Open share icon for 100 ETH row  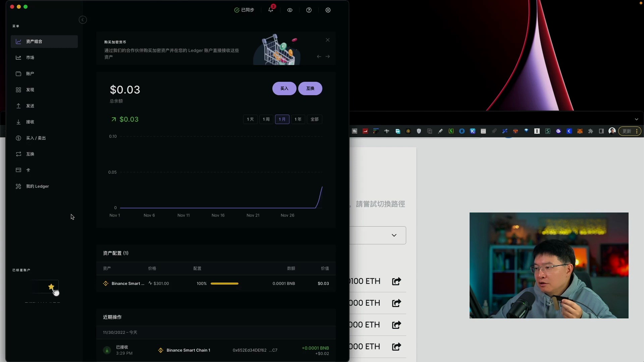coord(396,281)
